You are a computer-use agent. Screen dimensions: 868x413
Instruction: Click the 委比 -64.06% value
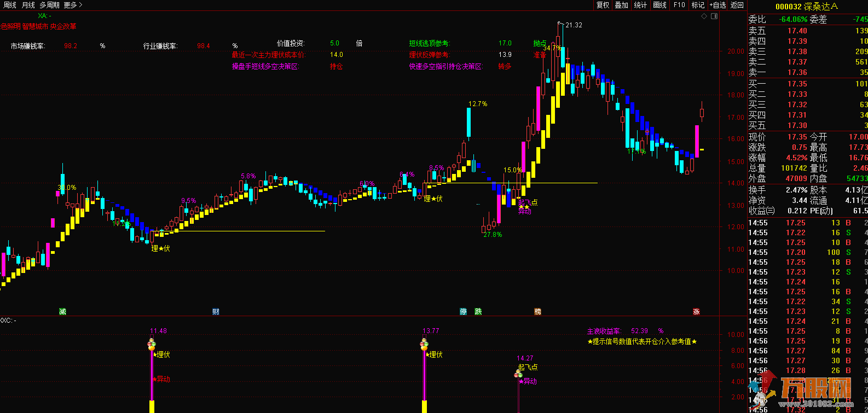[794, 19]
